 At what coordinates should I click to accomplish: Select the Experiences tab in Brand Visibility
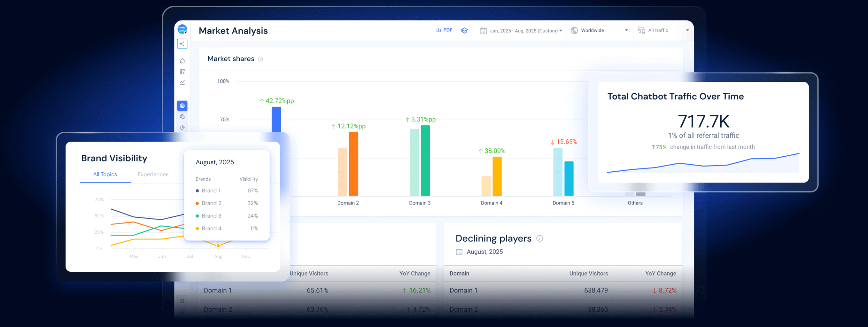(x=153, y=174)
